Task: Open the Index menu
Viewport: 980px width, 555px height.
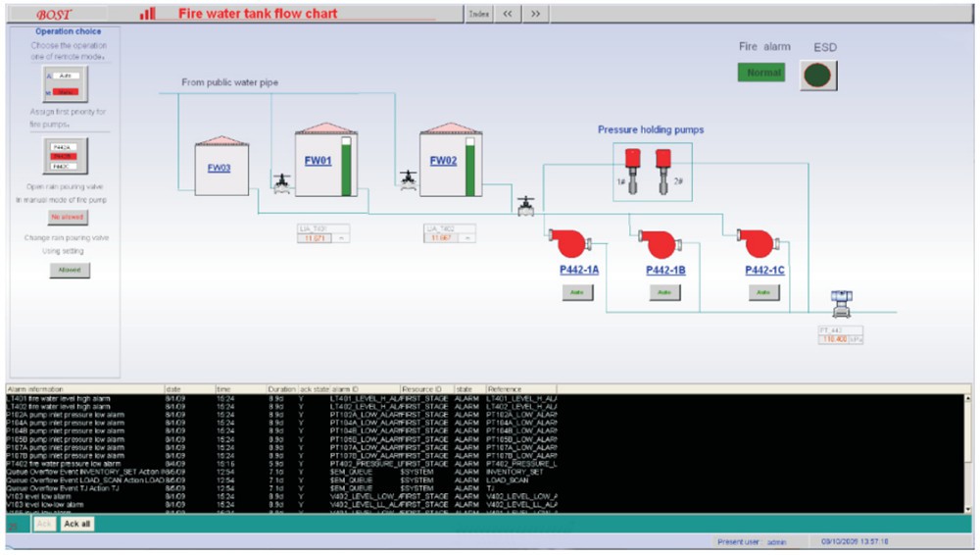Action: click(478, 14)
